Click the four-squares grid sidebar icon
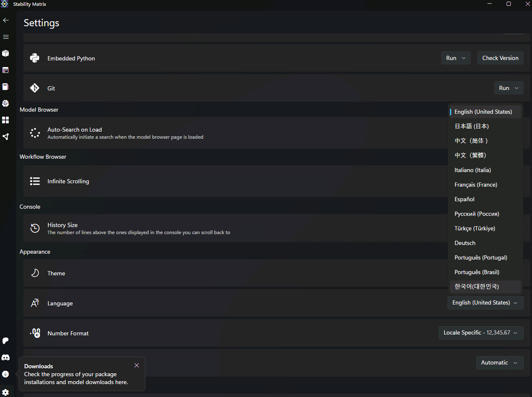532x397 pixels. [5, 120]
